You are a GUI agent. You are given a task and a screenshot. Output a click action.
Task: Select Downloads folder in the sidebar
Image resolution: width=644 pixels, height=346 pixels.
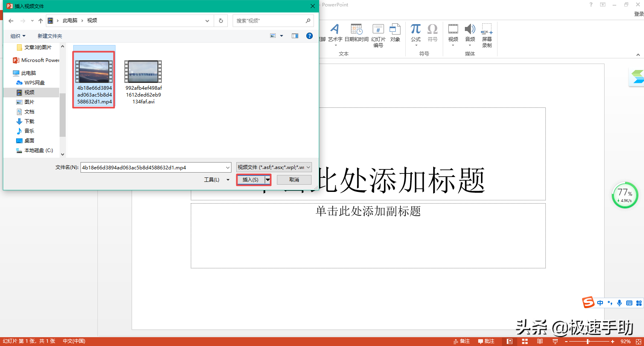29,122
